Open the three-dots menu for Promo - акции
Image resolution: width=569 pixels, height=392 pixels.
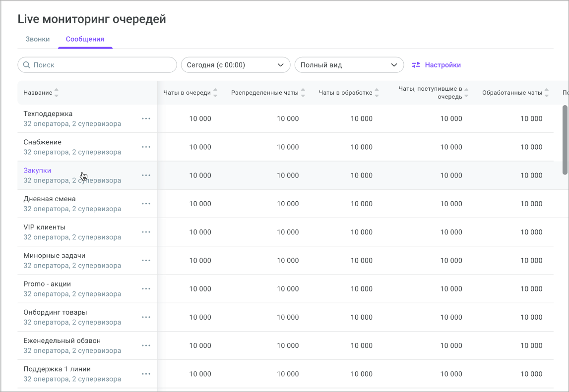[x=146, y=288]
